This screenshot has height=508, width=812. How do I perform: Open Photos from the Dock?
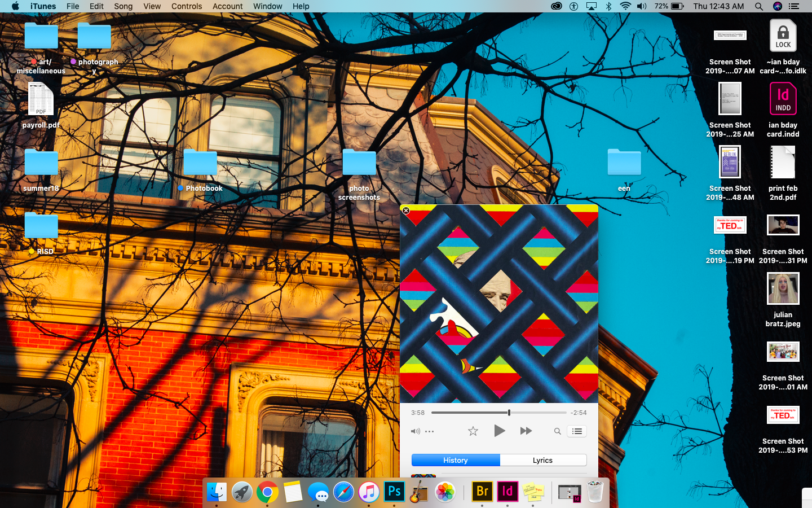pyautogui.click(x=445, y=492)
